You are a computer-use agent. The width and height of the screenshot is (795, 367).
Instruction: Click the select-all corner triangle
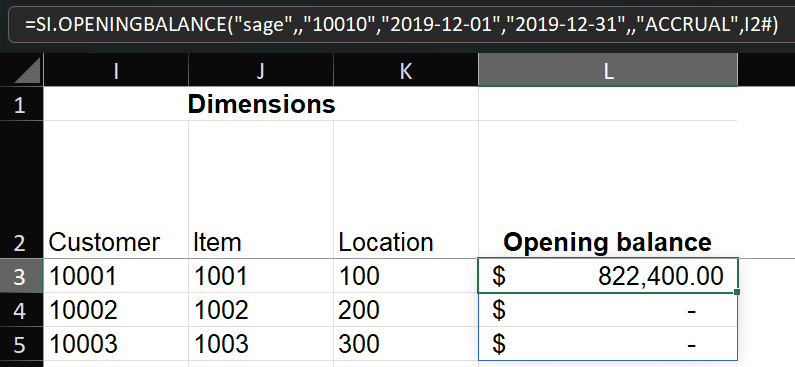[28, 71]
